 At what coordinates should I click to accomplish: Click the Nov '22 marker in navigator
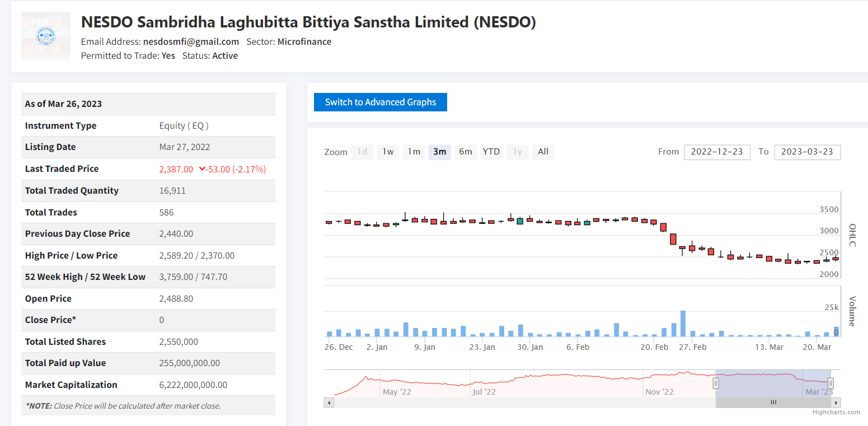tap(659, 392)
